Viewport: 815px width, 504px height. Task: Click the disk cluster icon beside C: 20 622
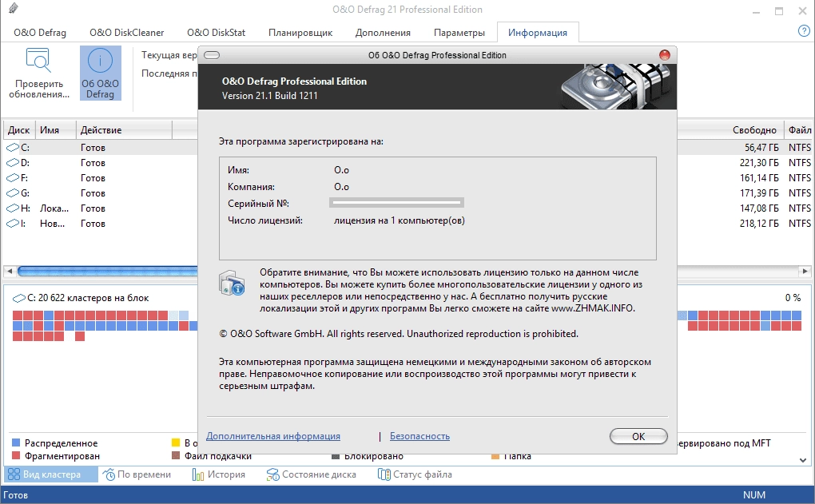tap(18, 298)
